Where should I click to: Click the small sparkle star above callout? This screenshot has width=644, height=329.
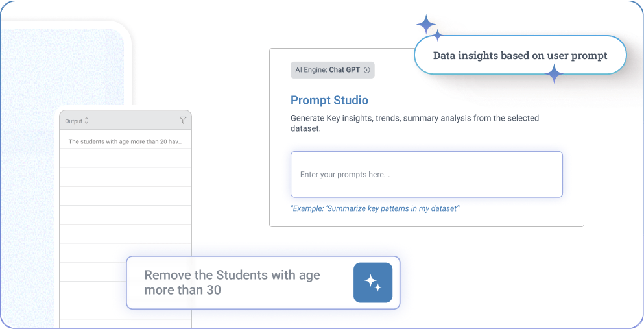(x=438, y=35)
